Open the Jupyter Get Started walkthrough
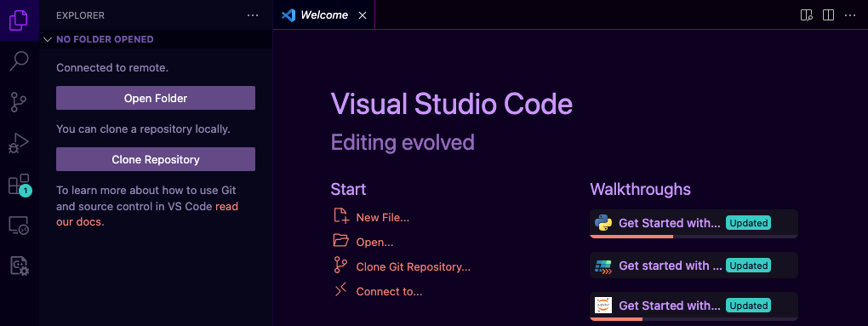Viewport: 868px width, 326px height. pyautogui.click(x=694, y=306)
